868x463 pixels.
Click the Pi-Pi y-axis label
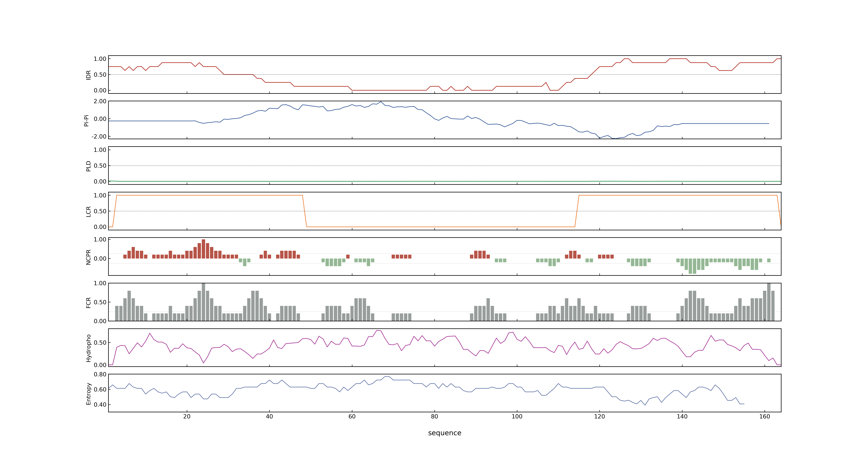tap(86, 120)
